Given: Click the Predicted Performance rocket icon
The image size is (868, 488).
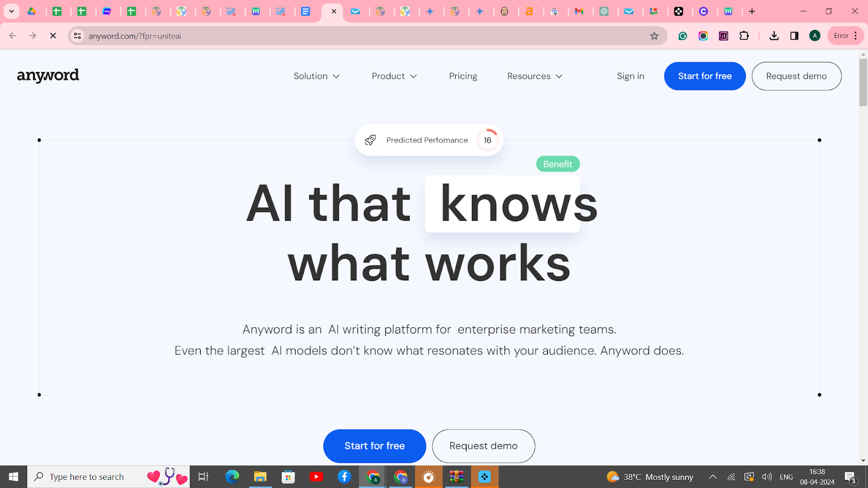Looking at the screenshot, I should click(x=371, y=140).
